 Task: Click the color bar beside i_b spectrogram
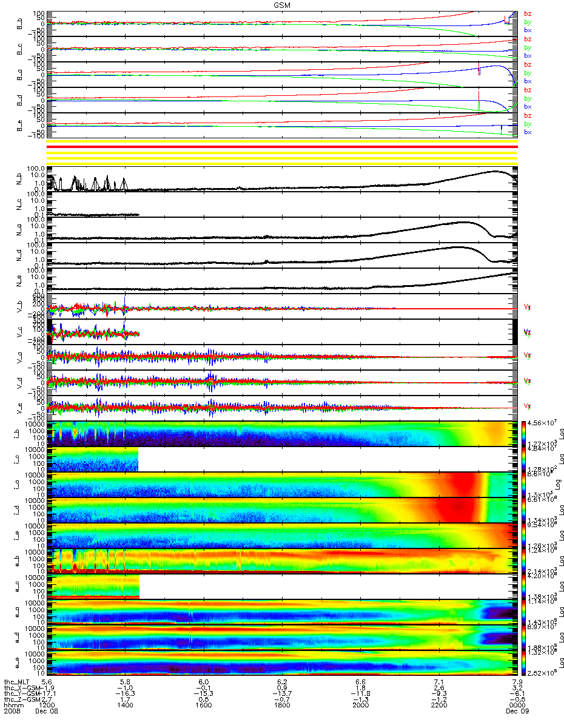(524, 433)
